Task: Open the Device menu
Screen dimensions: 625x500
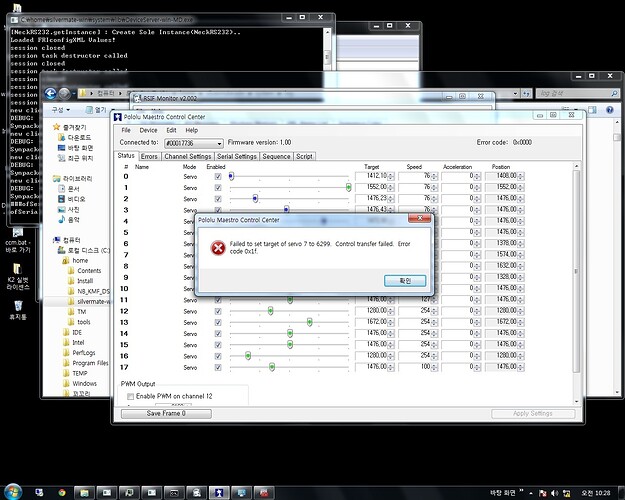Action: (148, 130)
